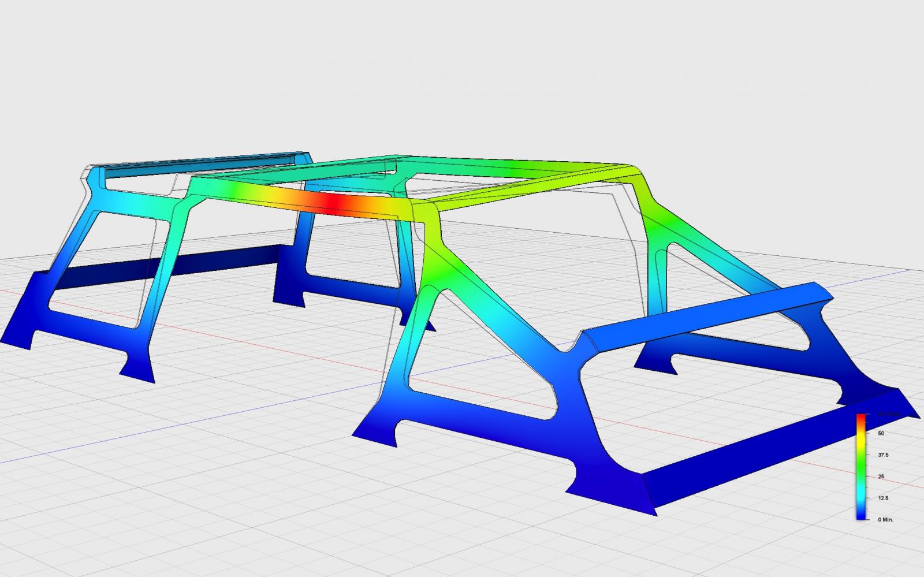924x577 pixels.
Task: Click the rainbow stress color legend bar
Action: click(861, 467)
